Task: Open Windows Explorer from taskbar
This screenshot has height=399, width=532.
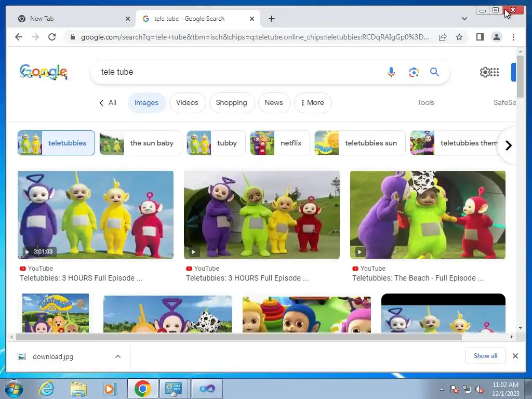Action: (x=78, y=389)
